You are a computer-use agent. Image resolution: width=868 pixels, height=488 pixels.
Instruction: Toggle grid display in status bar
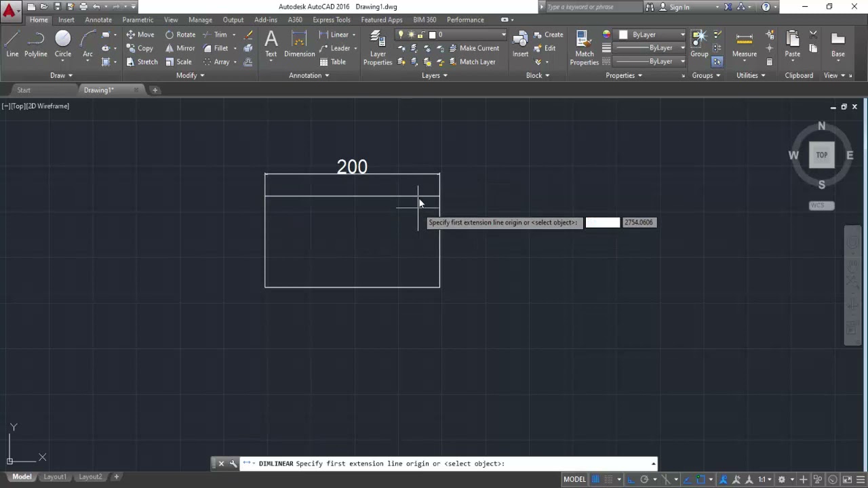pos(595,479)
